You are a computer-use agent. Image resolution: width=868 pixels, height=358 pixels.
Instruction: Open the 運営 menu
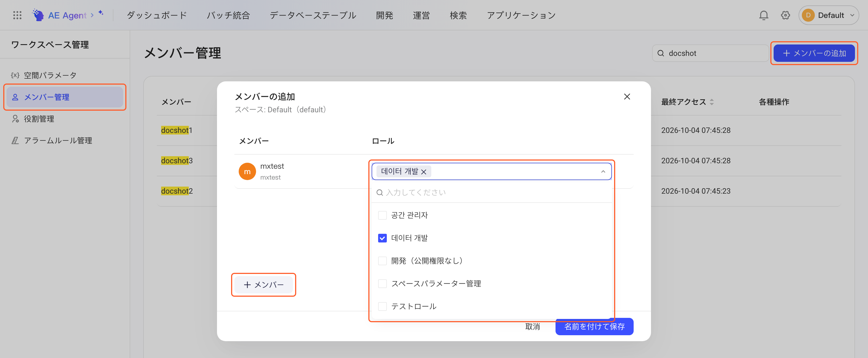[421, 15]
